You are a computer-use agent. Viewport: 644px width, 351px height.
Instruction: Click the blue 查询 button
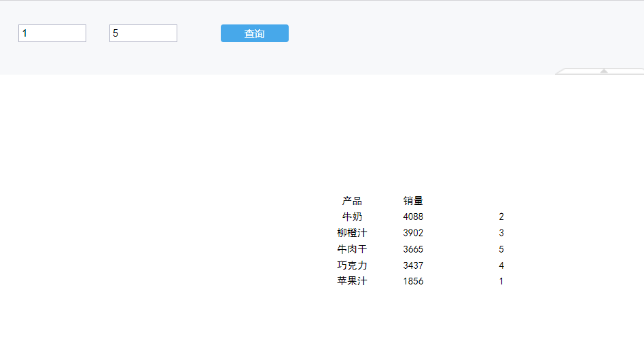255,33
